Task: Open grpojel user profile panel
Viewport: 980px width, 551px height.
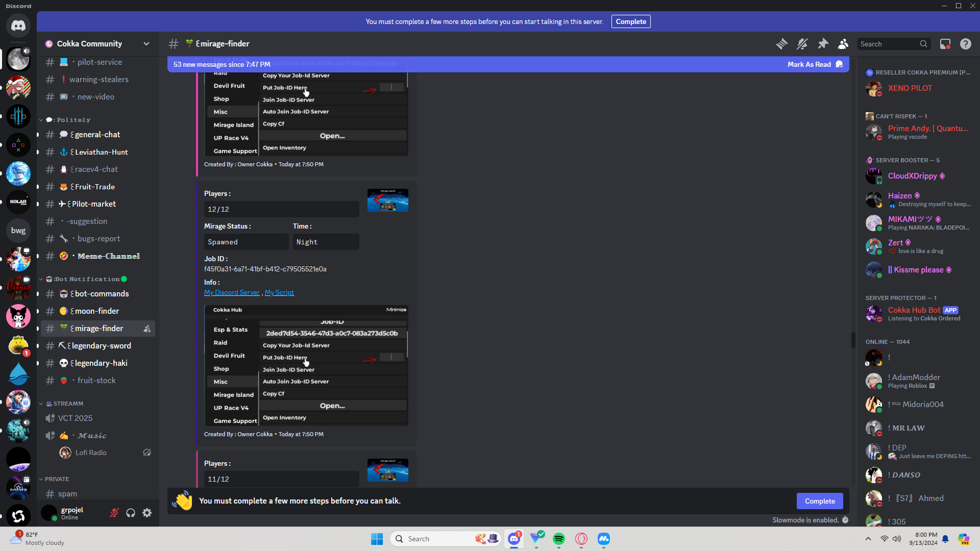Action: 71,513
